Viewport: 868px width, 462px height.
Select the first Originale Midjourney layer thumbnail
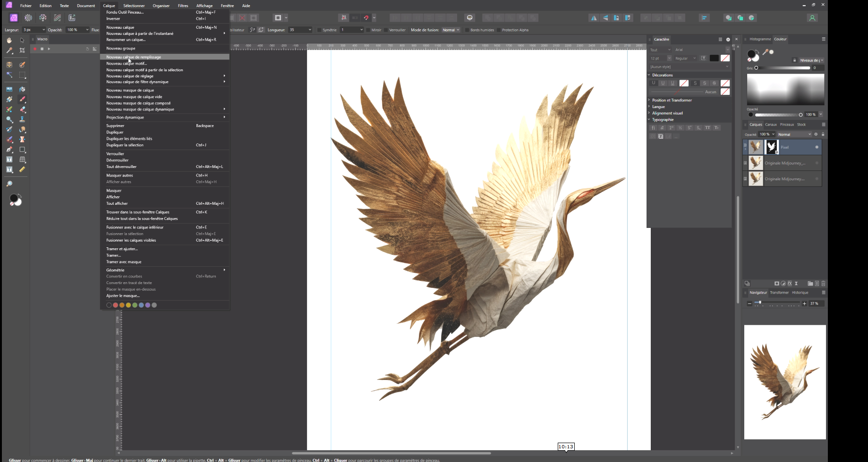coord(756,163)
